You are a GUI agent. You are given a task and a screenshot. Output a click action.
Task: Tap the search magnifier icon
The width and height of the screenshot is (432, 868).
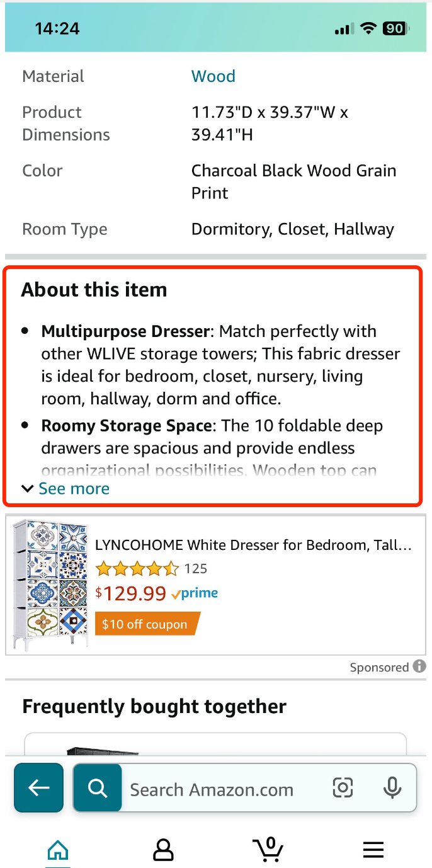coord(98,787)
